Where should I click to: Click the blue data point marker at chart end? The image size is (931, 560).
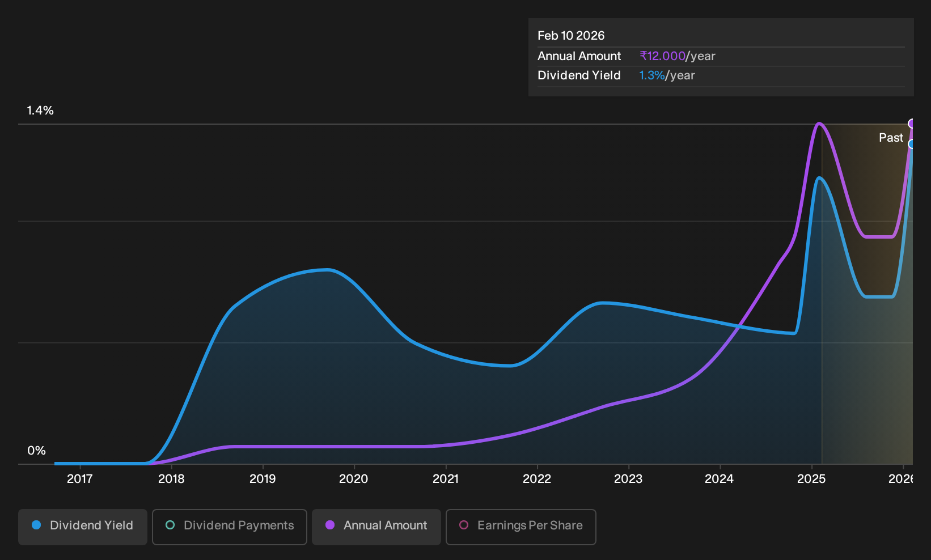(x=912, y=144)
